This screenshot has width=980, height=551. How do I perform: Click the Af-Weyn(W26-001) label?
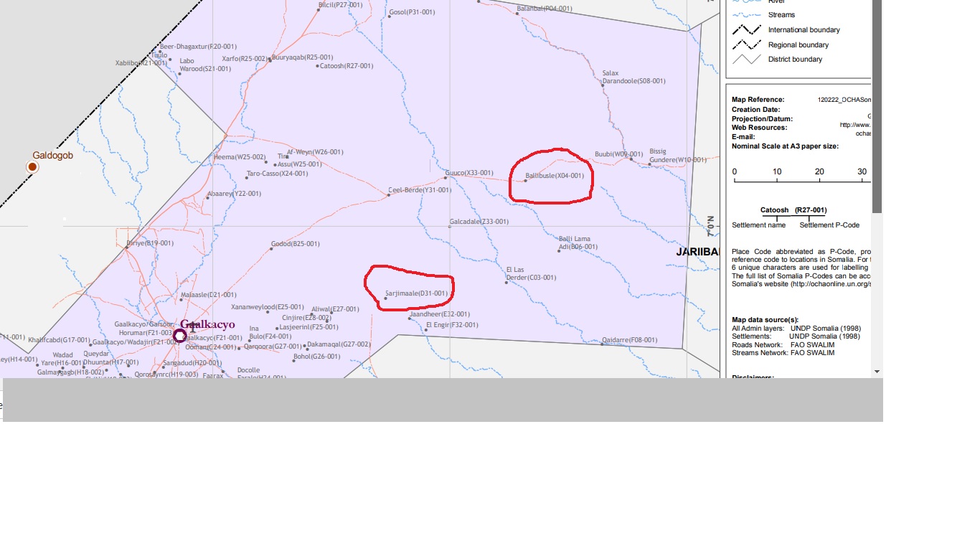pos(315,152)
